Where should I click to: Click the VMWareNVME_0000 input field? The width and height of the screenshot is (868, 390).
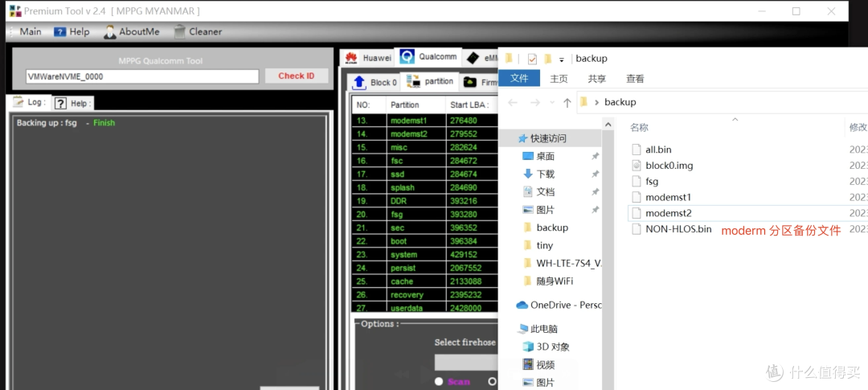[x=142, y=76]
